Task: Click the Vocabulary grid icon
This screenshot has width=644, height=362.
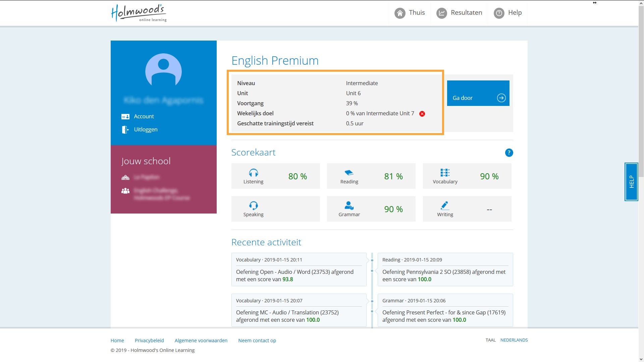Action: click(x=445, y=173)
